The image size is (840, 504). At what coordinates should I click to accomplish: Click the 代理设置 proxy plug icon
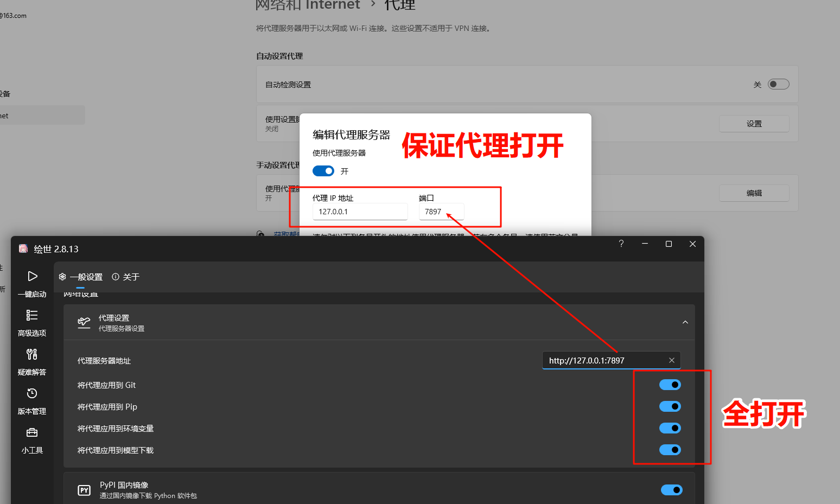(x=84, y=322)
